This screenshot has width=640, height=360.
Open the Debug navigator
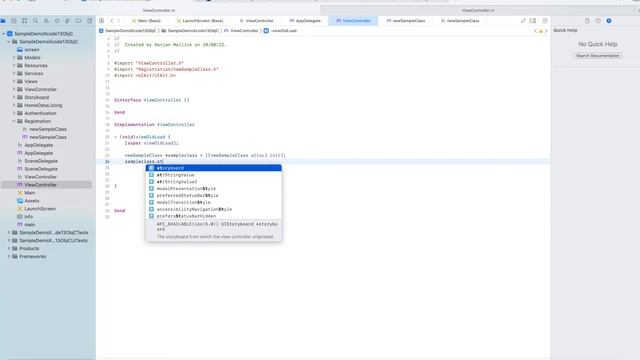tap(68, 20)
